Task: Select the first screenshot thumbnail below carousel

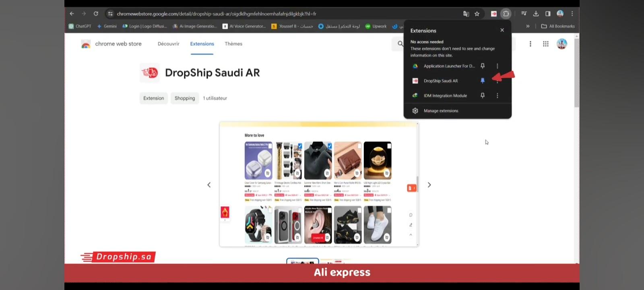Action: [x=303, y=261]
